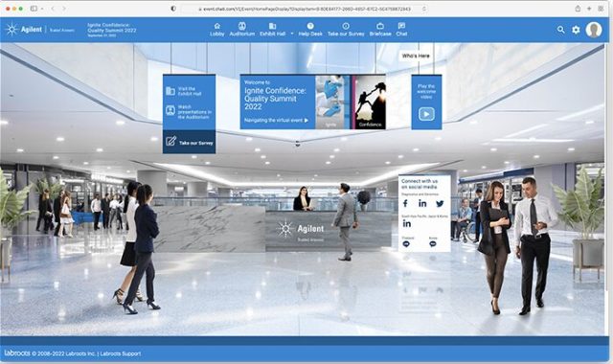The width and height of the screenshot is (613, 364).
Task: Open Exhibit Hall in the navigation bar
Action: pos(272,30)
